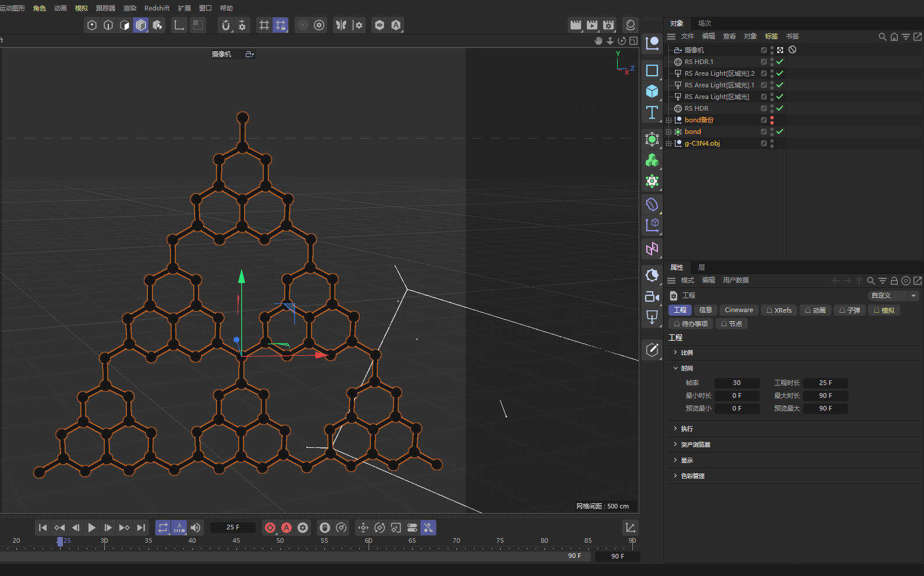Select the Cineware project tab button

tap(739, 310)
